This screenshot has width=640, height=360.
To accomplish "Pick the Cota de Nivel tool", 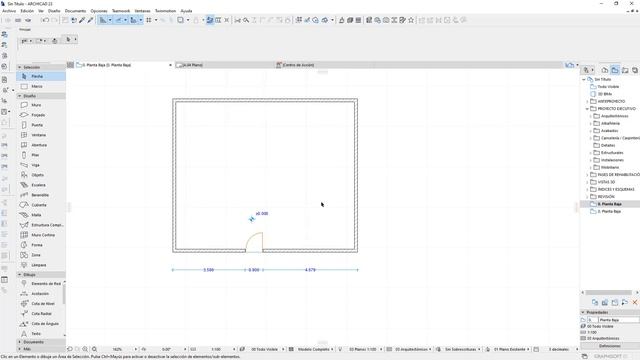I will (40, 304).
